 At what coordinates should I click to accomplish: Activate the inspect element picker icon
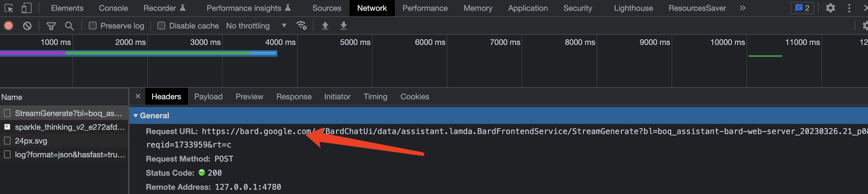pyautogui.click(x=9, y=8)
